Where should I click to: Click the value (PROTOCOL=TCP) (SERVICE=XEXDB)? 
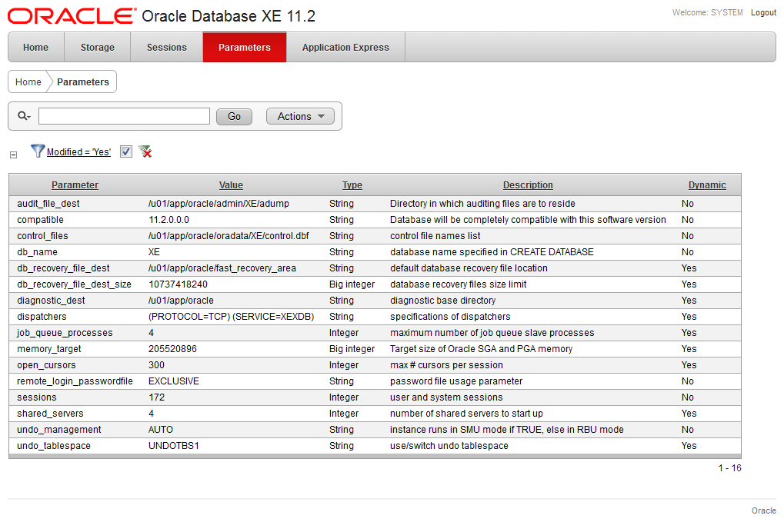pos(232,317)
